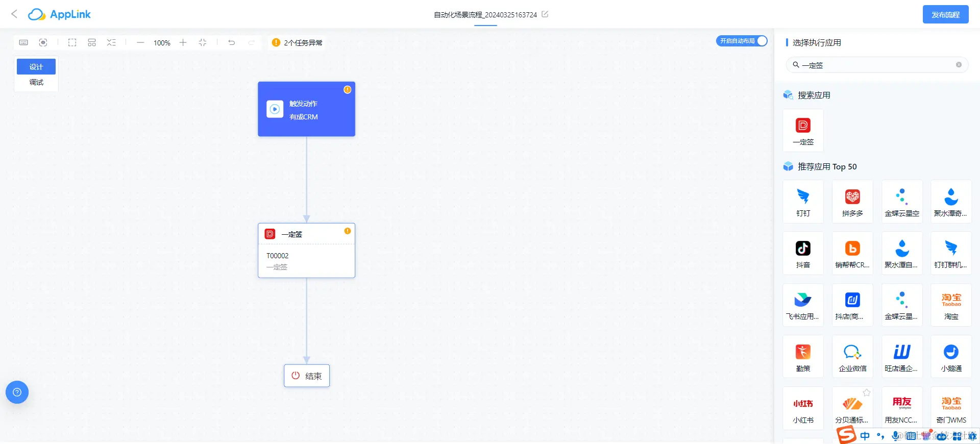This screenshot has width=980, height=444.
Task: Open the 2个任务异常 warning
Action: pos(297,42)
